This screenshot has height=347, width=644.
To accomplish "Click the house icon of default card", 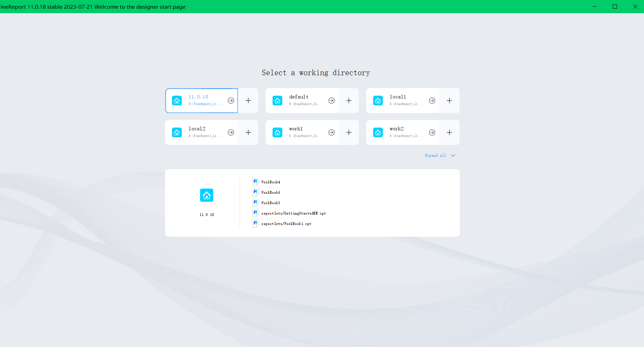I will pos(277,101).
